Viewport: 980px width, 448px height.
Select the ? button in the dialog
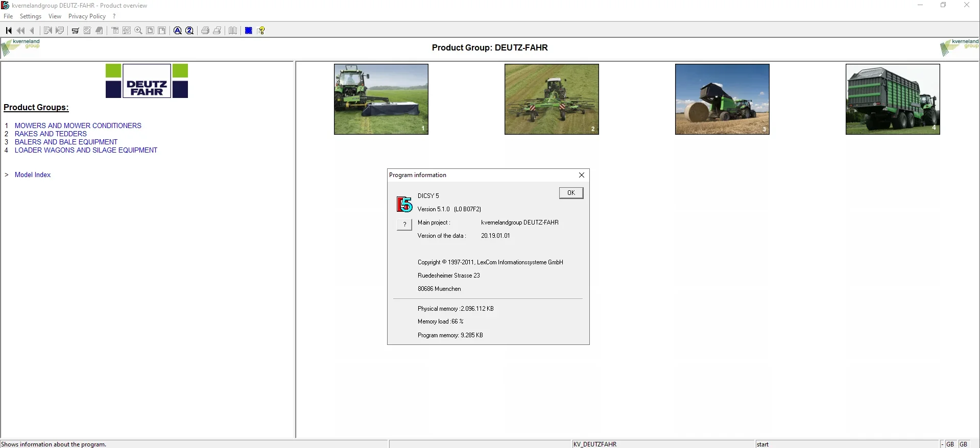click(x=404, y=225)
